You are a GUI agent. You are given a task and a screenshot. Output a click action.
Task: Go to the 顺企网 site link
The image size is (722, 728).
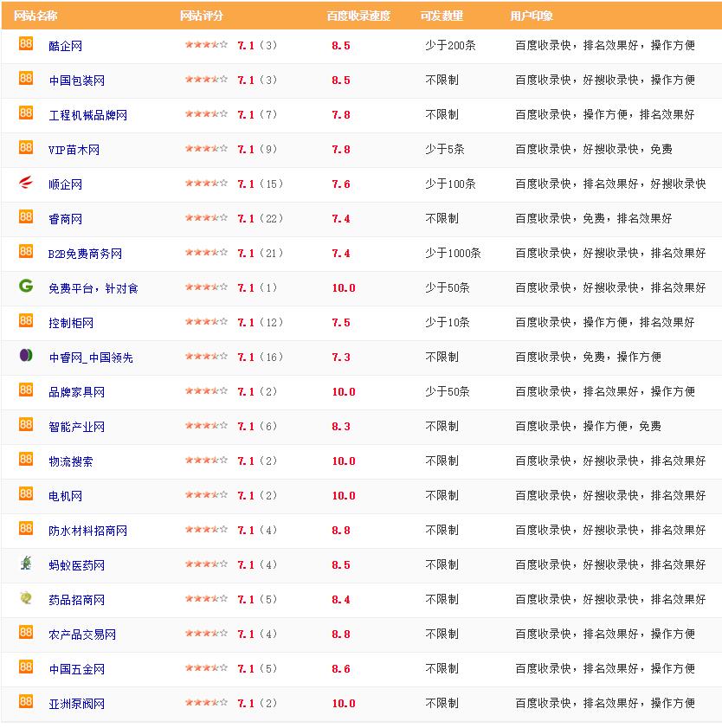click(66, 184)
